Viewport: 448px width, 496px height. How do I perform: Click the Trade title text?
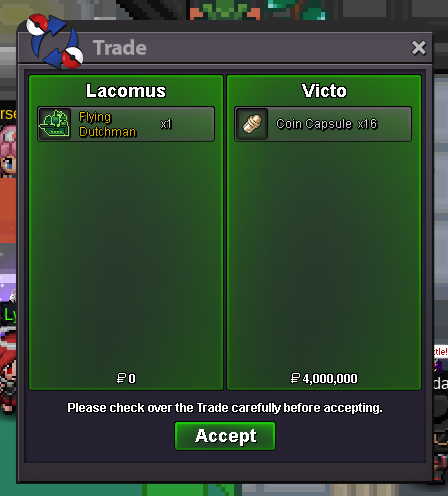(120, 48)
